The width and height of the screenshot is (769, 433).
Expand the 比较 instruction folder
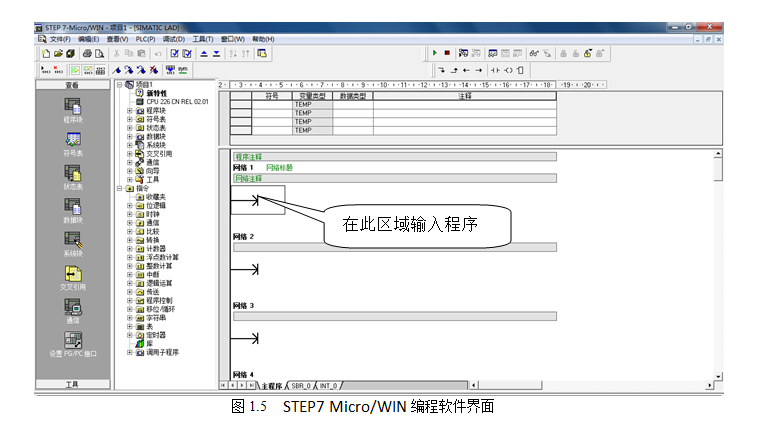[129, 231]
